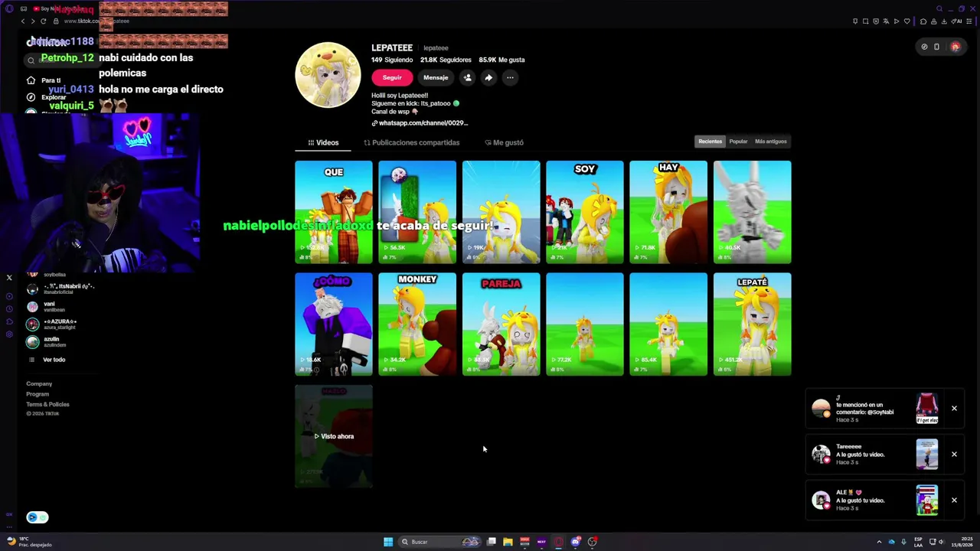Image resolution: width=980 pixels, height=551 pixels.
Task: Open followed account azulin
Action: pyautogui.click(x=47, y=341)
